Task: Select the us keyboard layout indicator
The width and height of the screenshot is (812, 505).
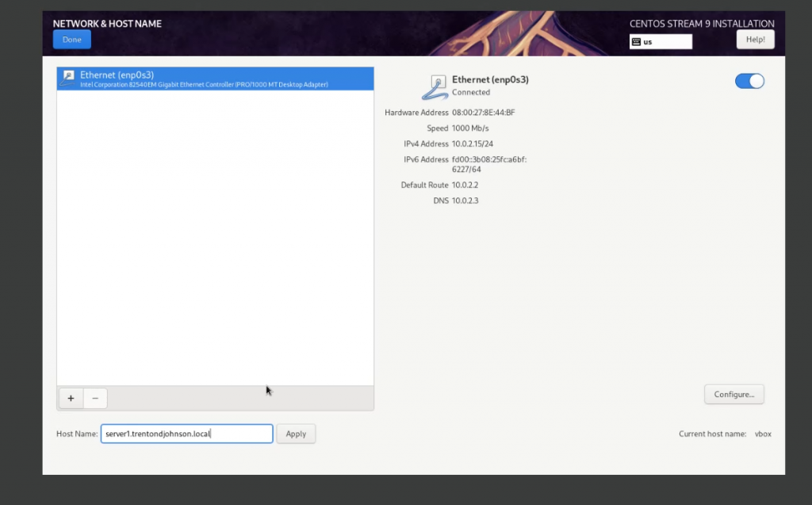Action: click(661, 41)
